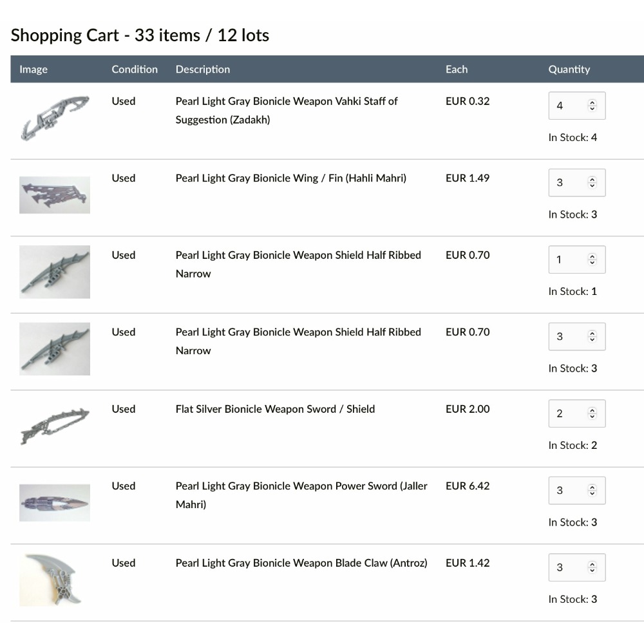Click the Power Sword (Jaller Mahri) thumbnail
Viewport: 644px width, 644px height.
click(x=55, y=502)
